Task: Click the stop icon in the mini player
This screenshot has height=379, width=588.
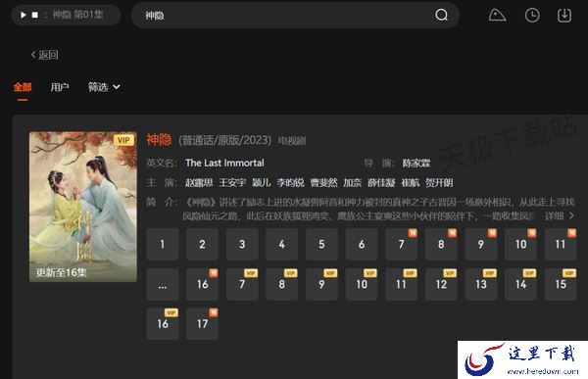Action: [x=35, y=15]
